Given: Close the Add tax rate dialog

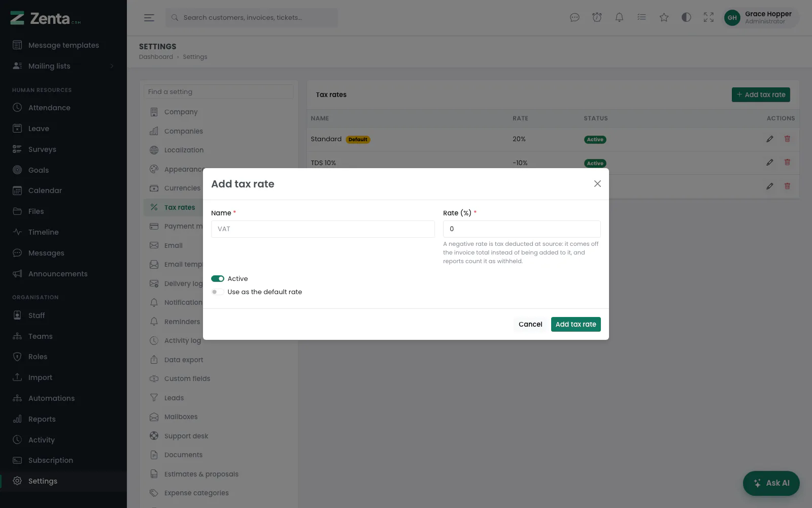Looking at the screenshot, I should point(597,184).
